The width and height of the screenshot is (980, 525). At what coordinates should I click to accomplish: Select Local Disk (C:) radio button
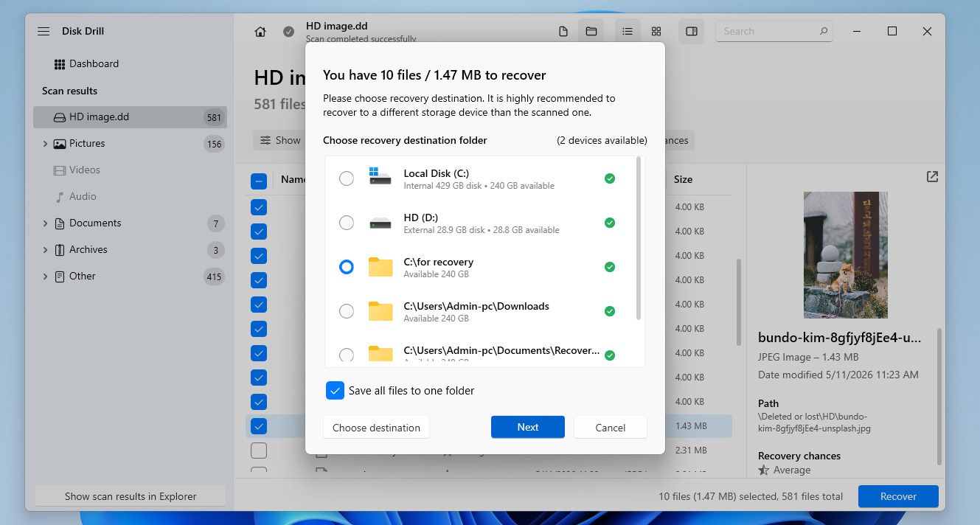346,178
